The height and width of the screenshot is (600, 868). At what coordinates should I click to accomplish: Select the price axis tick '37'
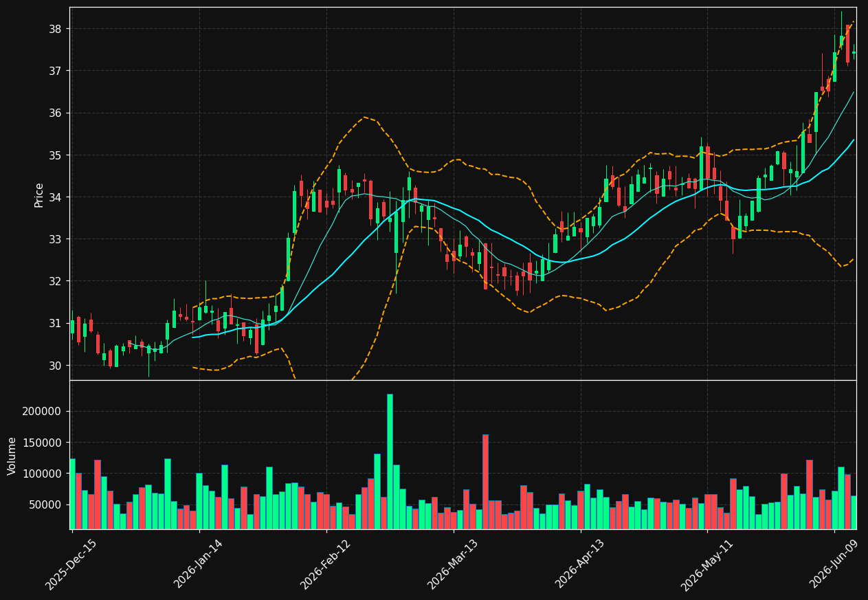(x=56, y=71)
